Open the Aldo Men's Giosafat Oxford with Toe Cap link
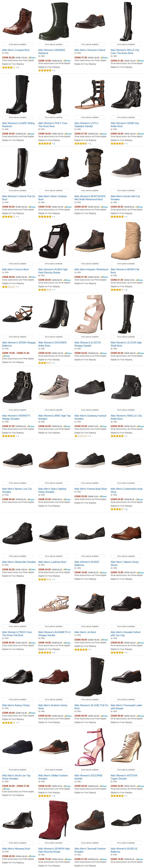The height and width of the screenshot is (868, 144). click(125, 634)
